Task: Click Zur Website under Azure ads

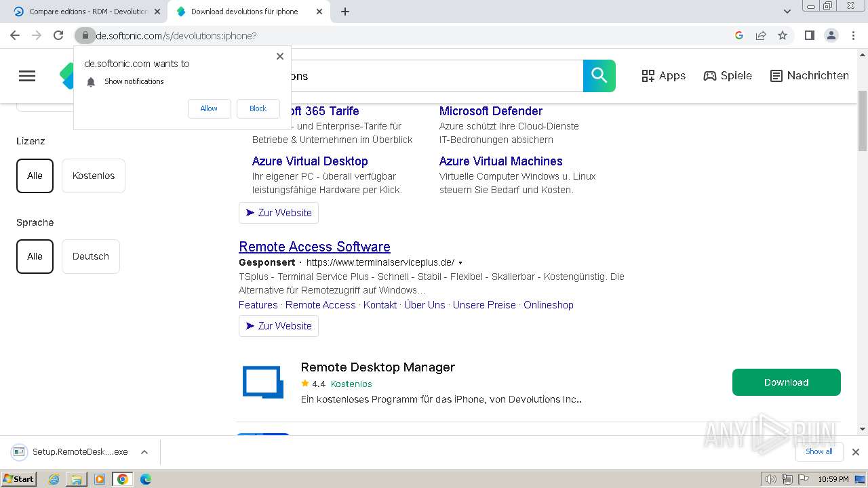Action: [x=279, y=213]
